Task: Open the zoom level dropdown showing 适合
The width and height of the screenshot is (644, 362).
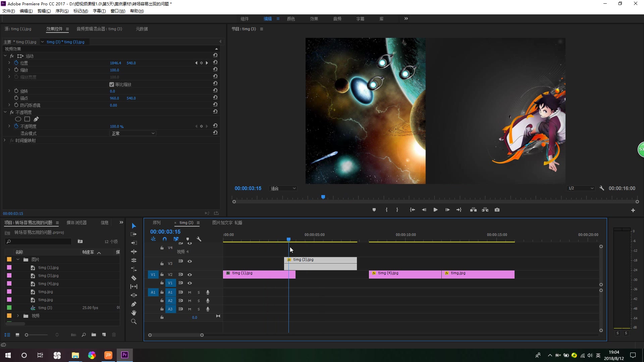Action: coord(283,188)
